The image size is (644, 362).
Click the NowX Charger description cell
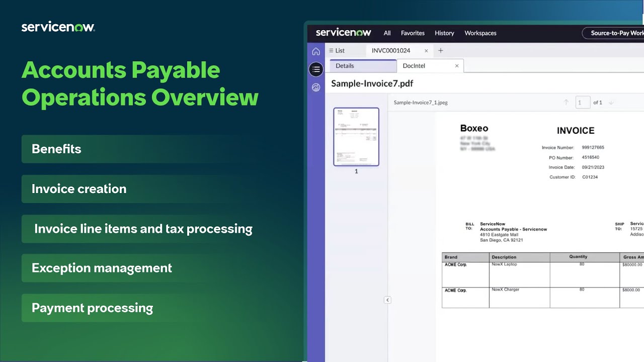point(519,297)
